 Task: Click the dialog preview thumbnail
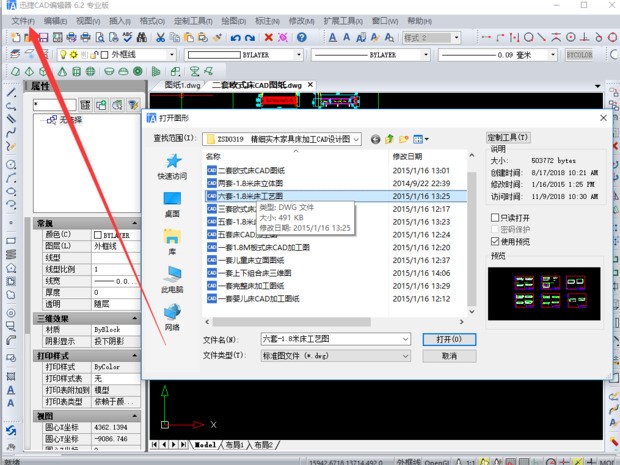(544, 293)
